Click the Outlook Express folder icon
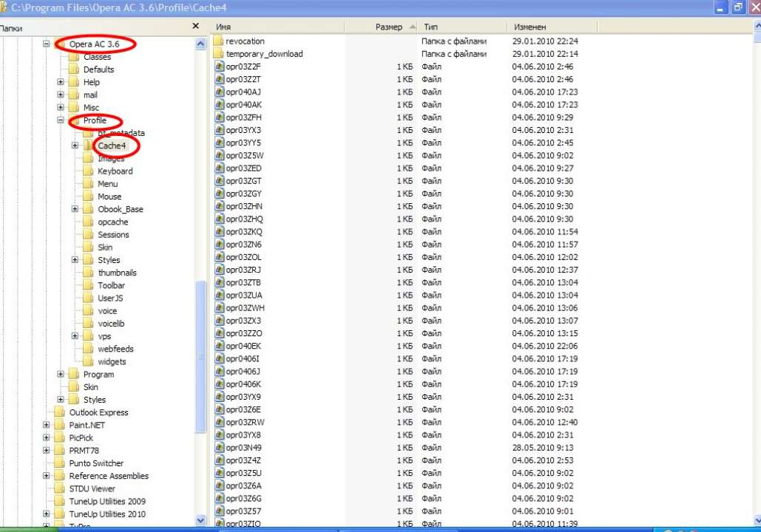761x532 pixels. click(x=60, y=412)
